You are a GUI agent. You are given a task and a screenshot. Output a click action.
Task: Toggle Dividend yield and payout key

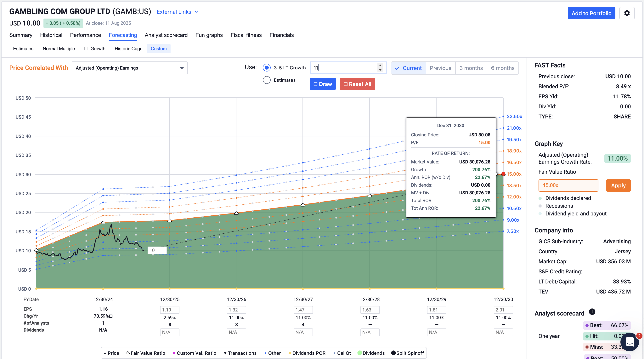click(572, 214)
